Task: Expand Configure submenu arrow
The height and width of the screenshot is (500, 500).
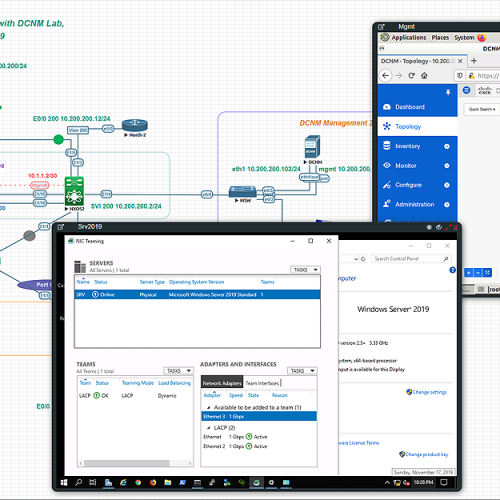Action: 447,185
